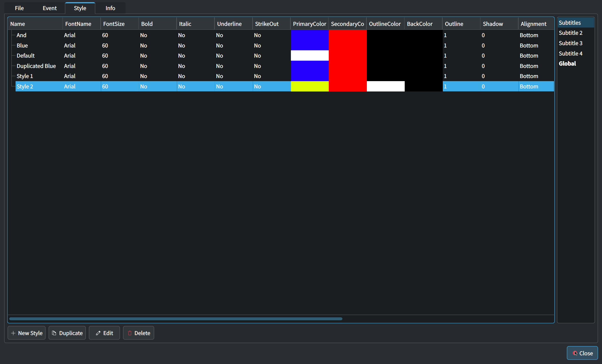The width and height of the screenshot is (602, 364).
Task: Click the Duplicate button's copy icon
Action: click(x=54, y=333)
